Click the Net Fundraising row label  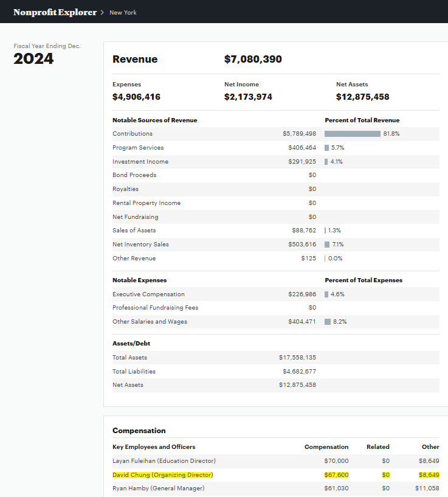(136, 217)
